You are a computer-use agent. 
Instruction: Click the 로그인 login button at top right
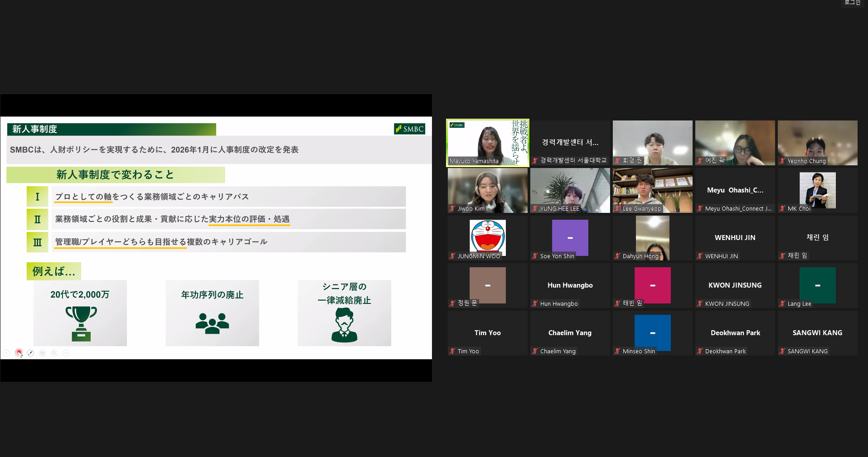tap(852, 3)
